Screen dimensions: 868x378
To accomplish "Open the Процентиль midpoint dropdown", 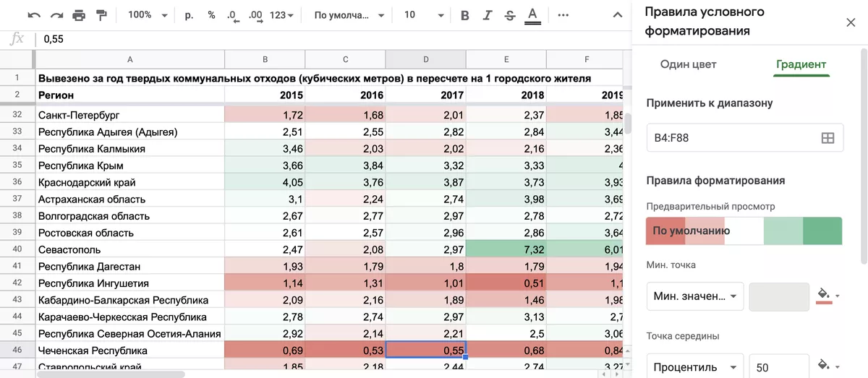I will (x=695, y=368).
